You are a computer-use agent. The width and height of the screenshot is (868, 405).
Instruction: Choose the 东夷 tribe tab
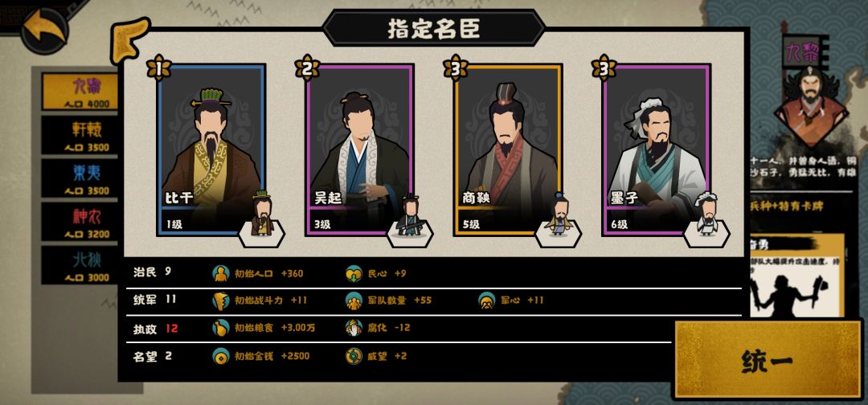click(80, 178)
